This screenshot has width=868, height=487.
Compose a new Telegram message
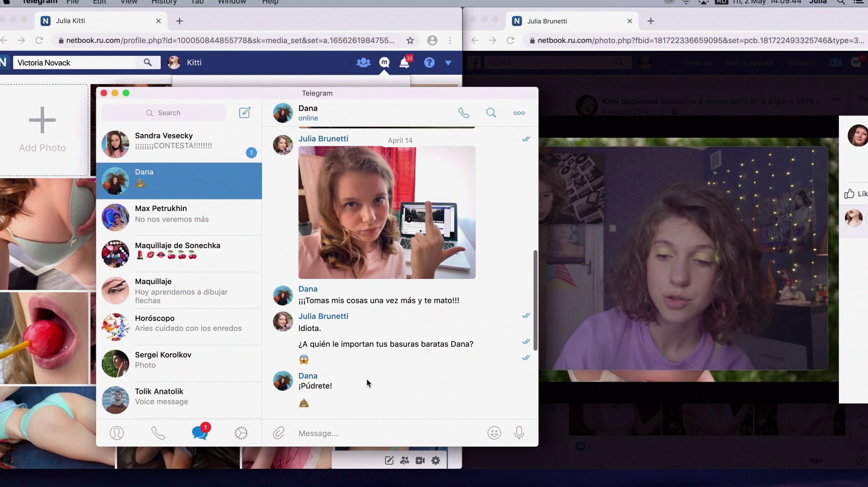pos(245,113)
